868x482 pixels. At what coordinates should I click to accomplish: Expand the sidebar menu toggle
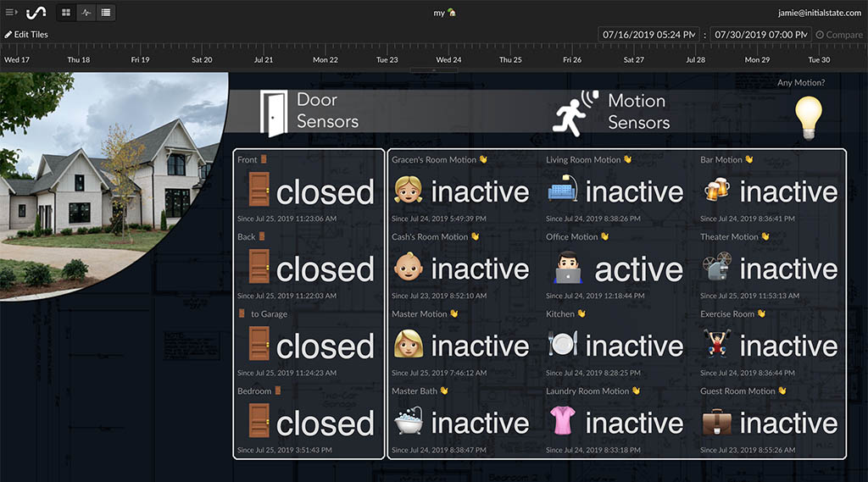click(11, 13)
